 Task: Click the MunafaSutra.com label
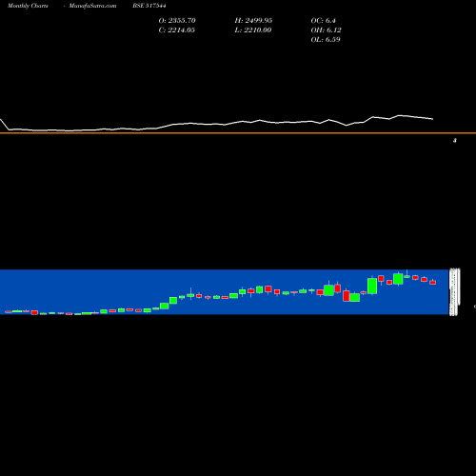coord(92,6)
